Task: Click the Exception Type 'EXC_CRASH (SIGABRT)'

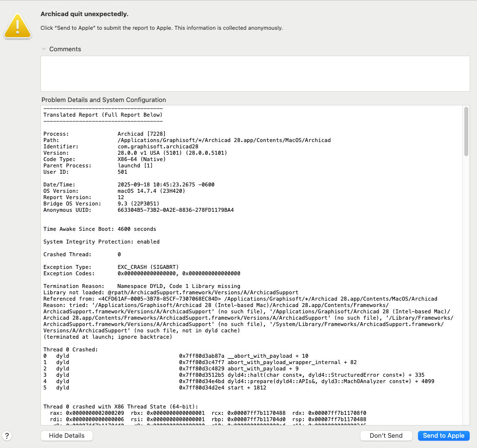Action: tap(148, 267)
